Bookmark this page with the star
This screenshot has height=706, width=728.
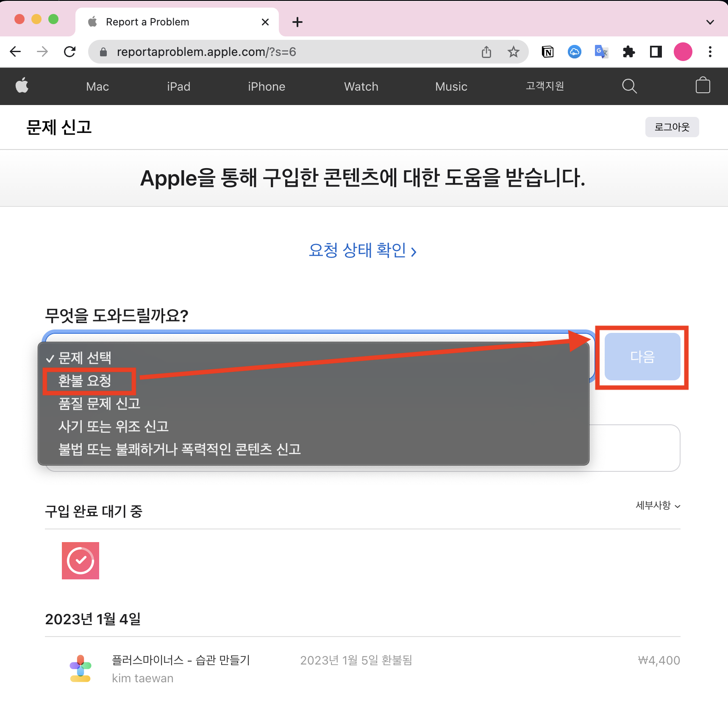[513, 52]
